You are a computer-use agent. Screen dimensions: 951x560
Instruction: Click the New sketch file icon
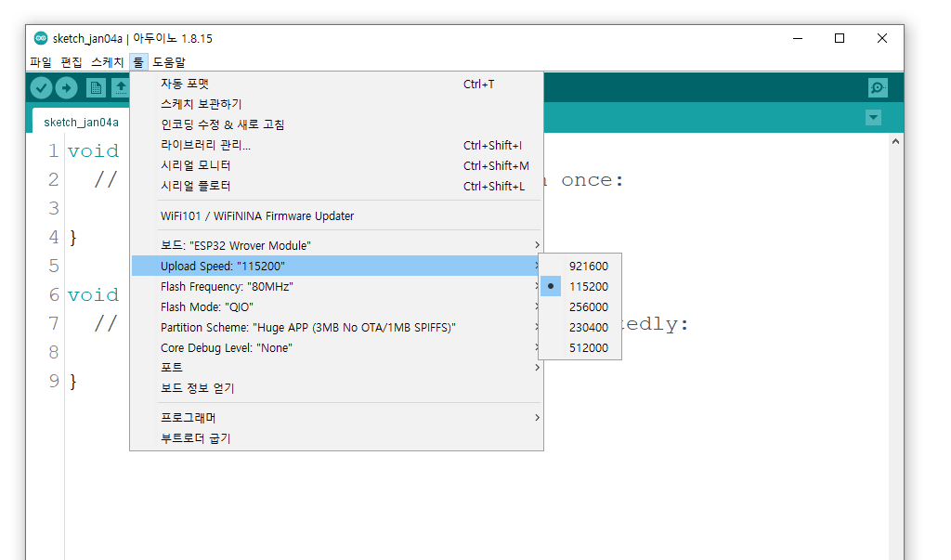[96, 88]
